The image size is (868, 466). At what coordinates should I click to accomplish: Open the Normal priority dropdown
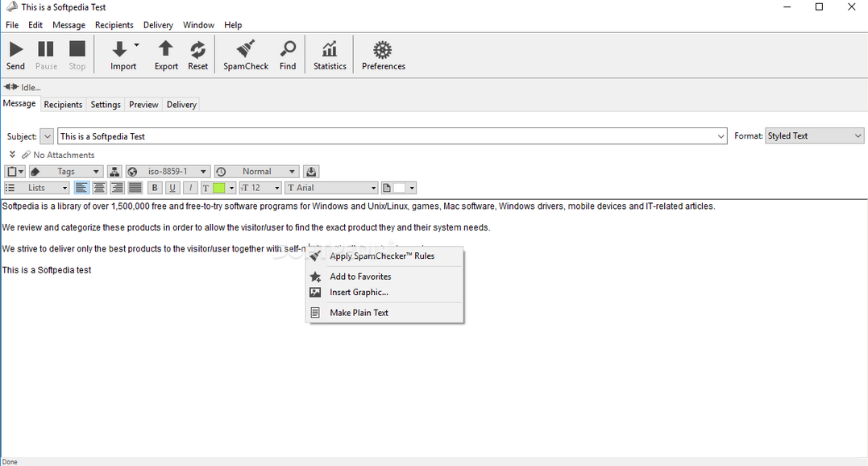[257, 172]
